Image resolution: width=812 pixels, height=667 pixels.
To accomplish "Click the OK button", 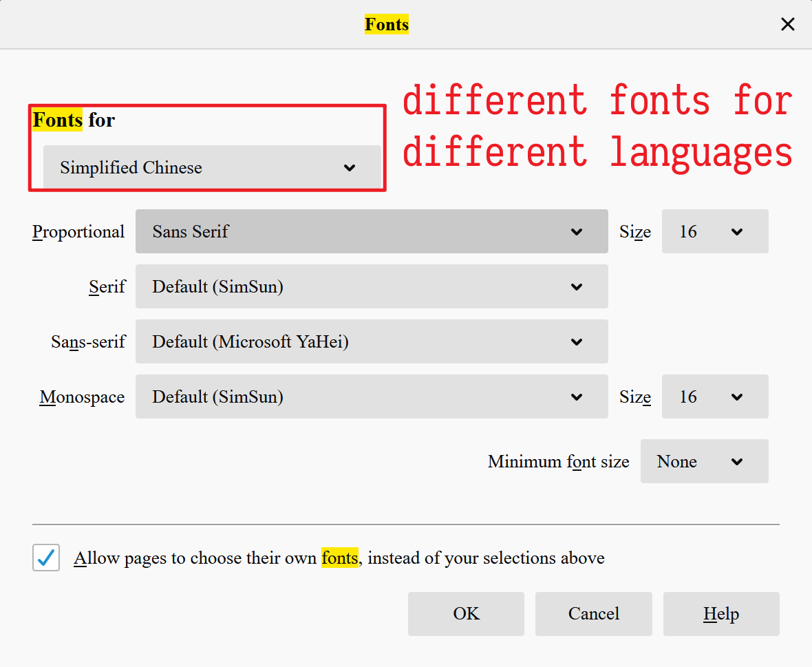I will click(466, 614).
